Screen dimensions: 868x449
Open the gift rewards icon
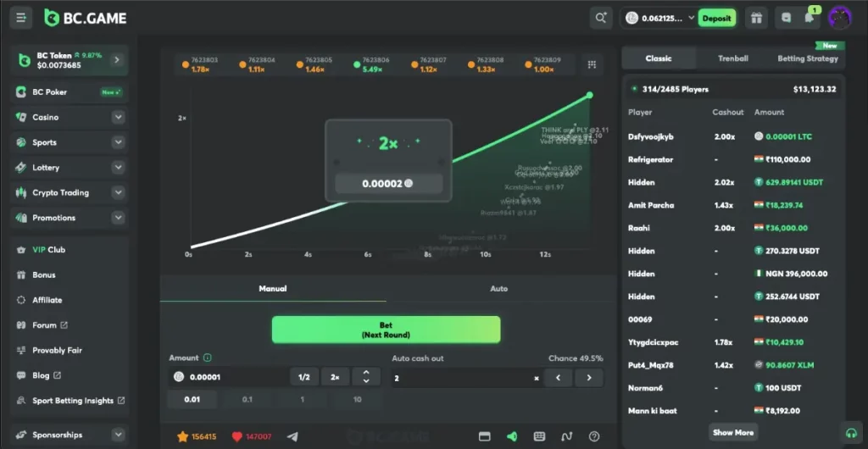click(757, 18)
